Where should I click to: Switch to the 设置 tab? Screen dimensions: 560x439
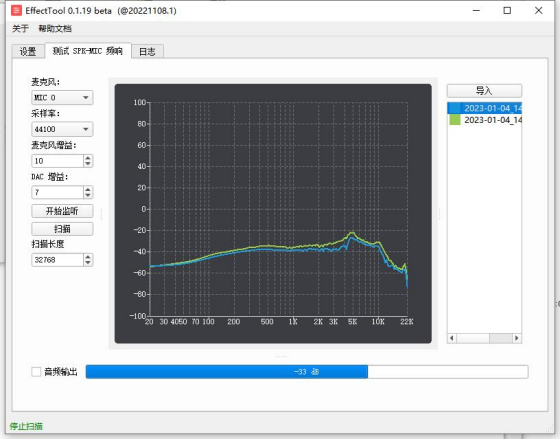tap(28, 51)
